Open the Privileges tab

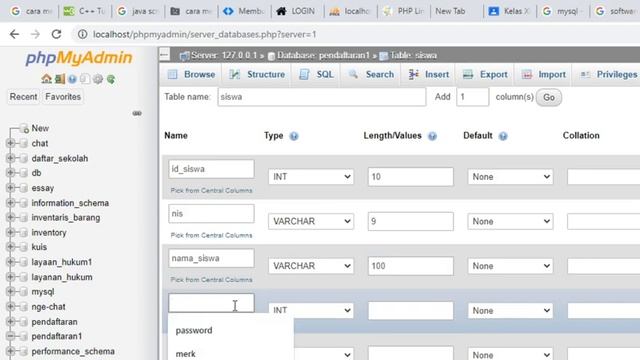point(609,75)
